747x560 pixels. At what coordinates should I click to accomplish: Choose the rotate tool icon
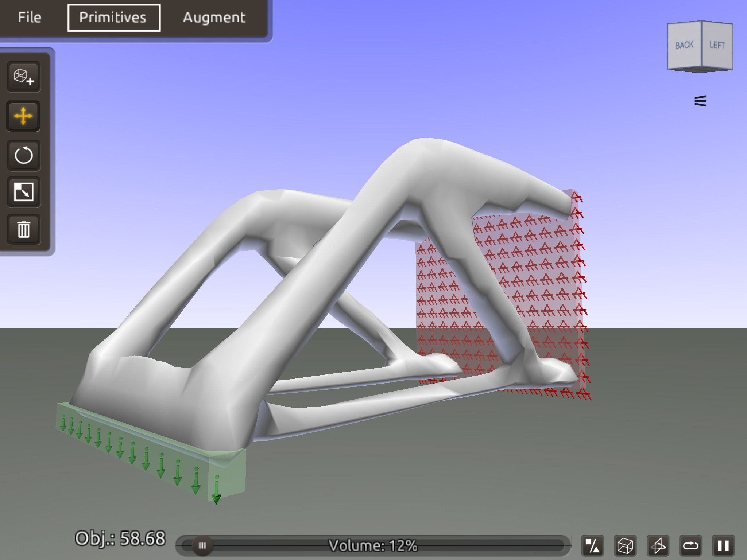[x=24, y=156]
